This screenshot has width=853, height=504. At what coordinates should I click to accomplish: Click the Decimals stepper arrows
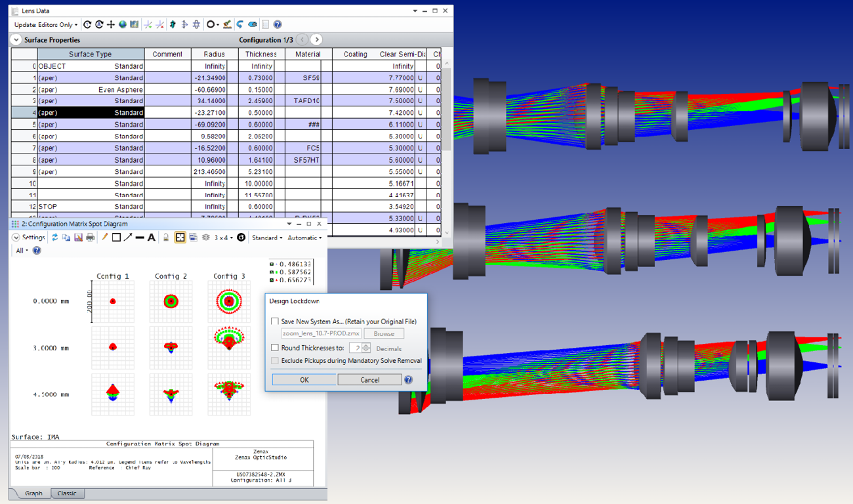pyautogui.click(x=366, y=348)
